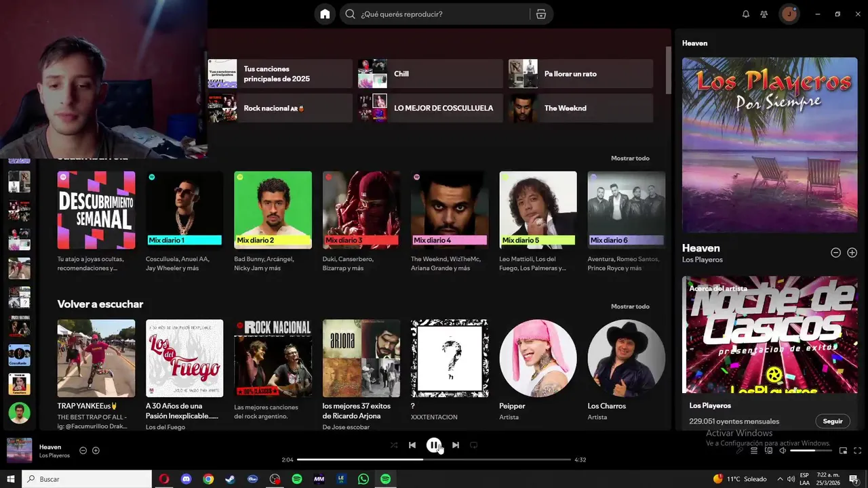Open Mix diario 1 card
Image resolution: width=868 pixels, height=488 pixels.
point(184,221)
